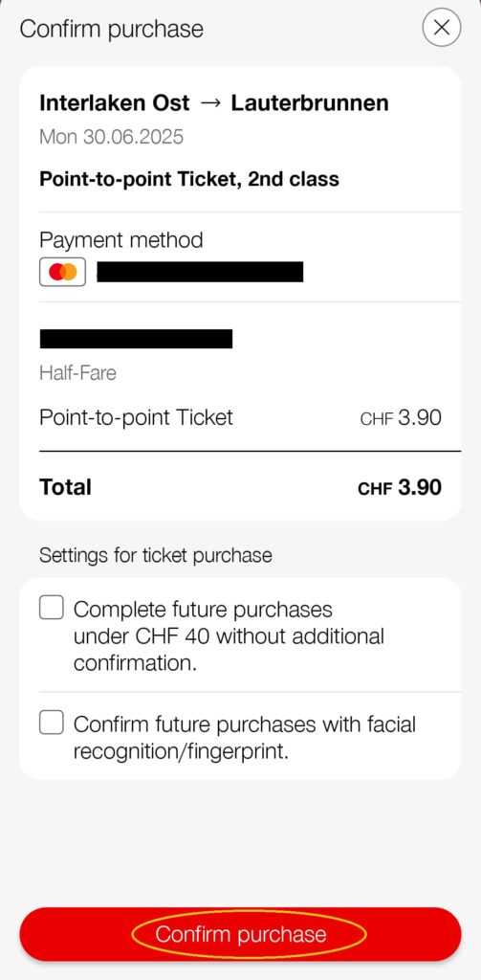Tap the red Confirm purchase button
Image resolution: width=481 pixels, height=980 pixels.
[241, 934]
